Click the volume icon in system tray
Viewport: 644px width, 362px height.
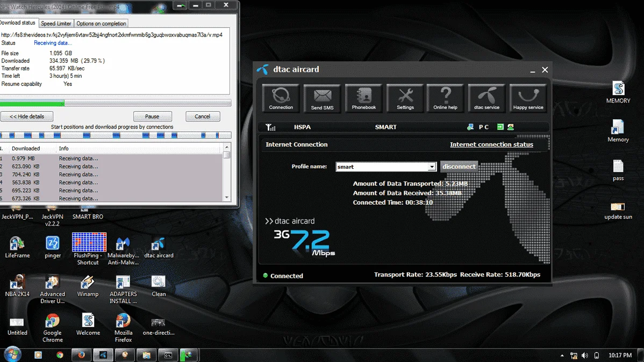pos(585,356)
